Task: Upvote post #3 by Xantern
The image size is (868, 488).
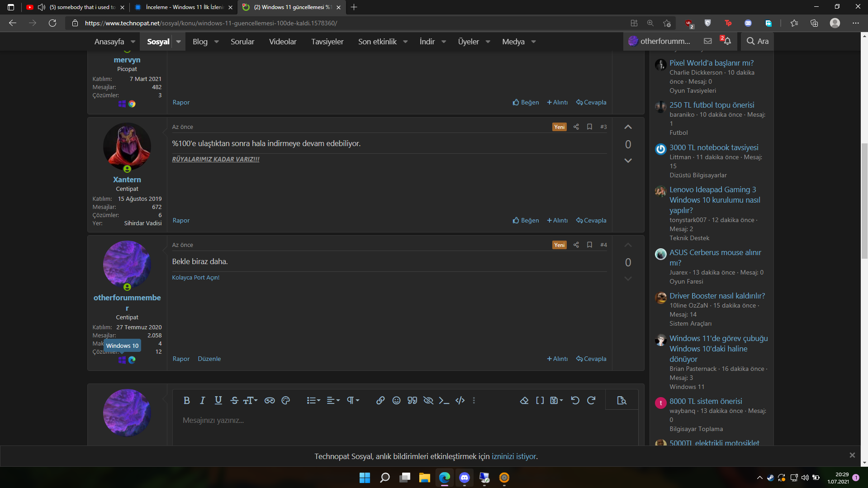Action: pos(628,127)
